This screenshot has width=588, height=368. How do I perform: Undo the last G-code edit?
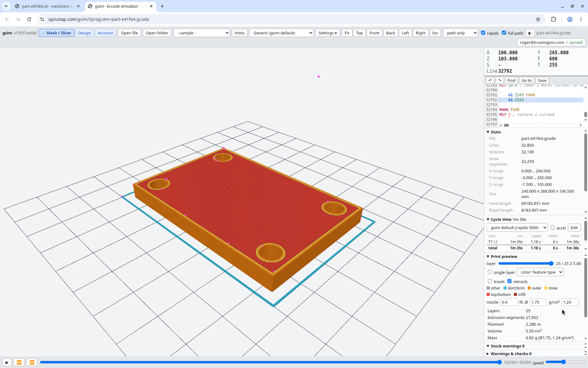pos(490,80)
